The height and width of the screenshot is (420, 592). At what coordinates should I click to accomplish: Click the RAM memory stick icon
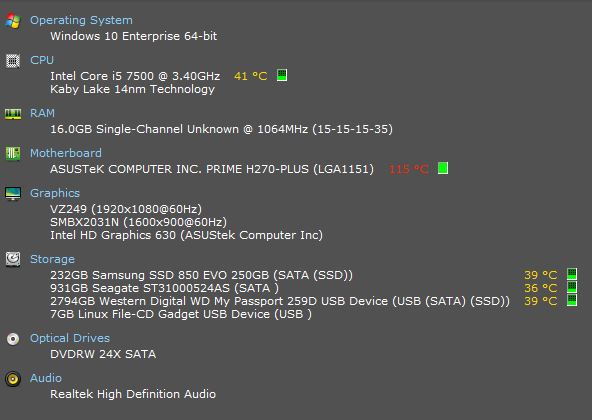[13, 114]
